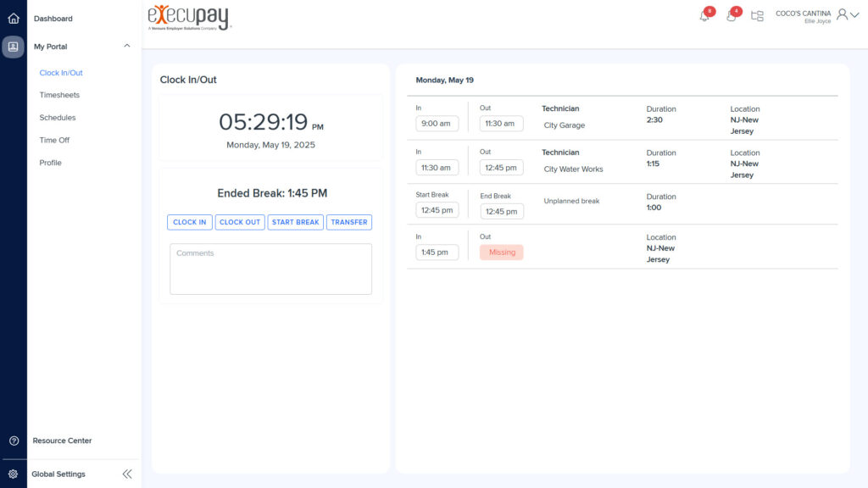Screen dimensions: 868x488
Task: Click the Execupay logo
Action: pyautogui.click(x=188, y=17)
